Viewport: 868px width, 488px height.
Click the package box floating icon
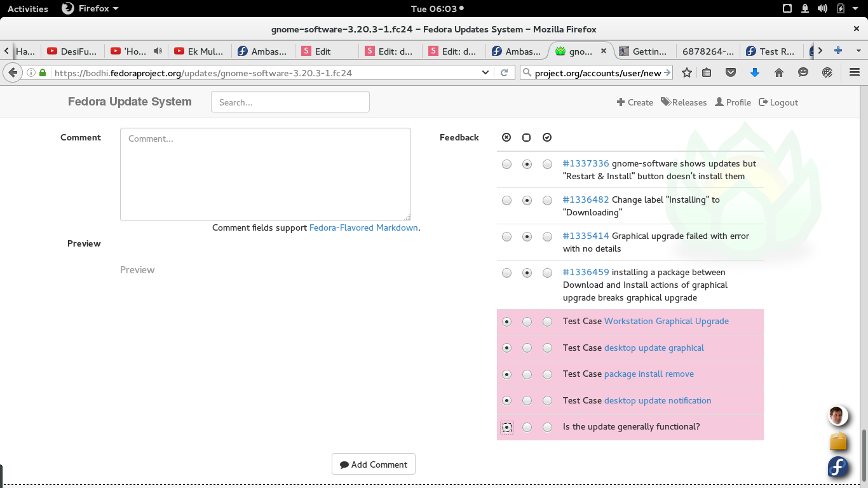click(838, 441)
